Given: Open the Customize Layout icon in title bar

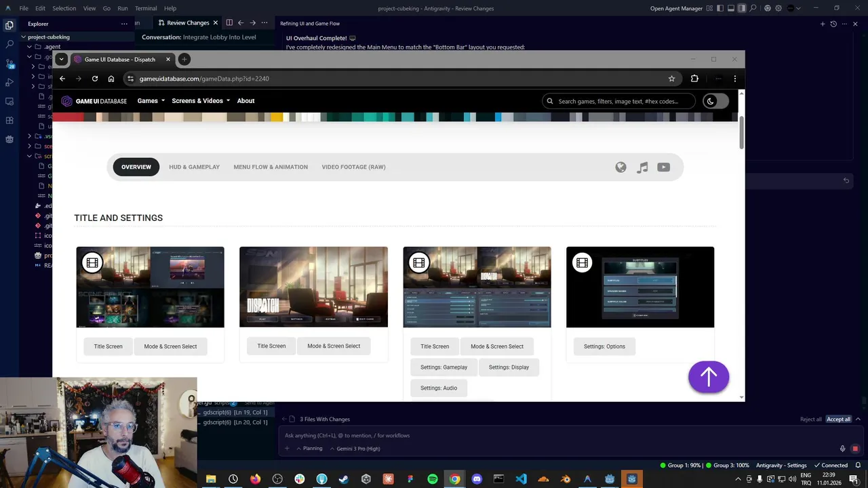Looking at the screenshot, I should point(709,8).
